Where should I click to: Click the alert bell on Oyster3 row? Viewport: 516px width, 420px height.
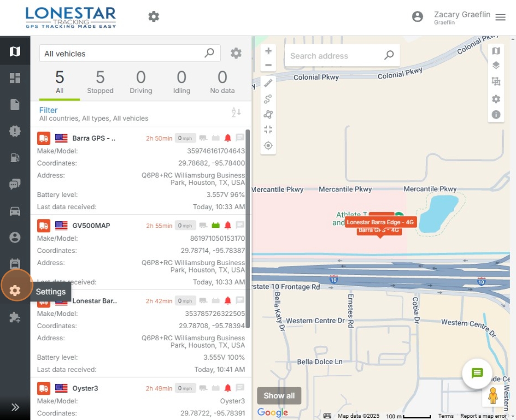[x=228, y=388]
